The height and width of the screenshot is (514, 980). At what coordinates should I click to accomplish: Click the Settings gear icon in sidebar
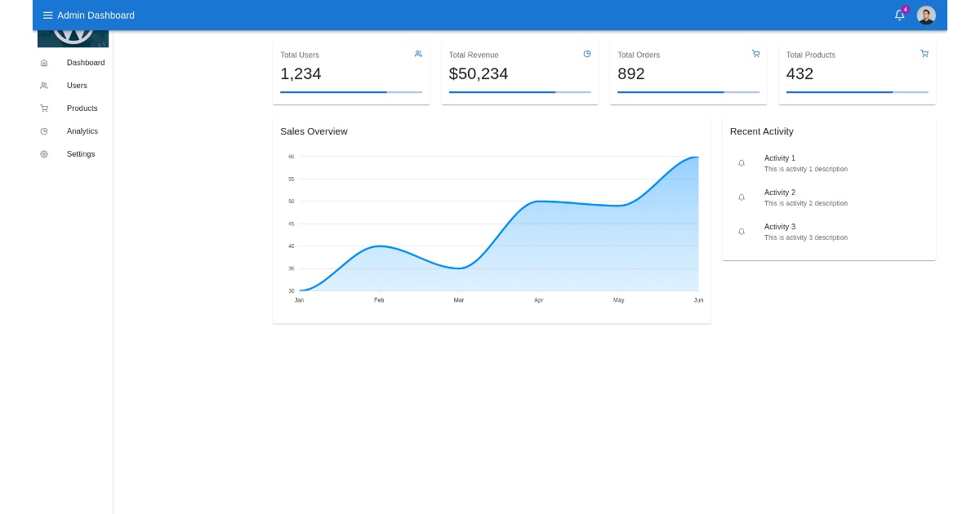44,154
